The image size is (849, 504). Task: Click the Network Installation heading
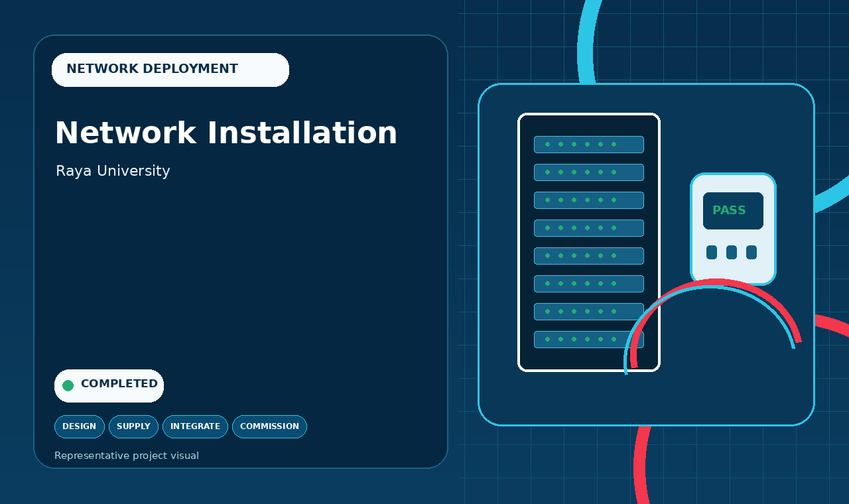[226, 133]
